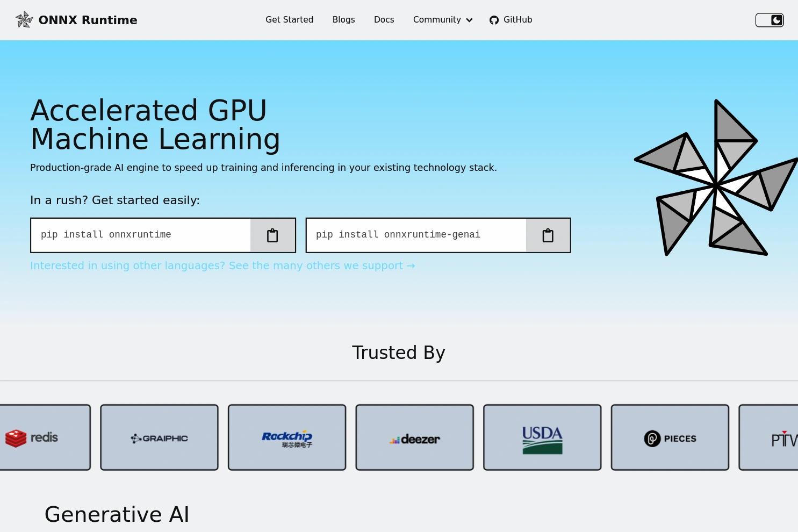The height and width of the screenshot is (532, 798).
Task: Select the pip install onnxruntime-genai text field
Action: 416,235
